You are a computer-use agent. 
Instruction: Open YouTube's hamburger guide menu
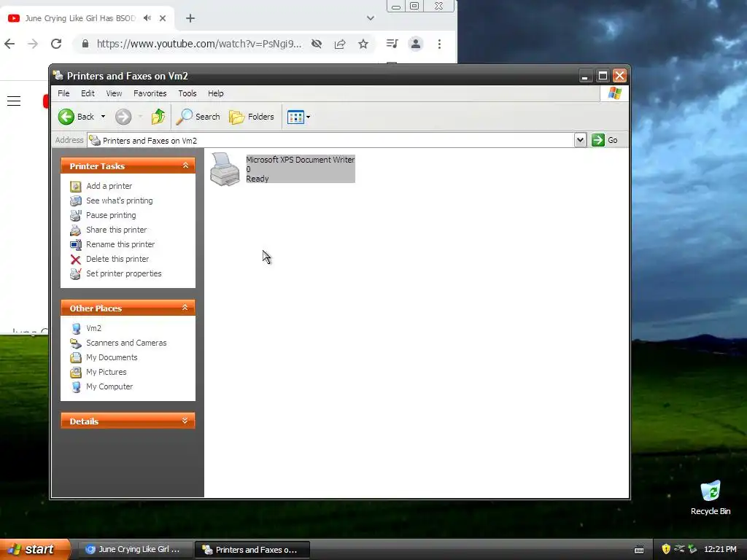click(14, 101)
